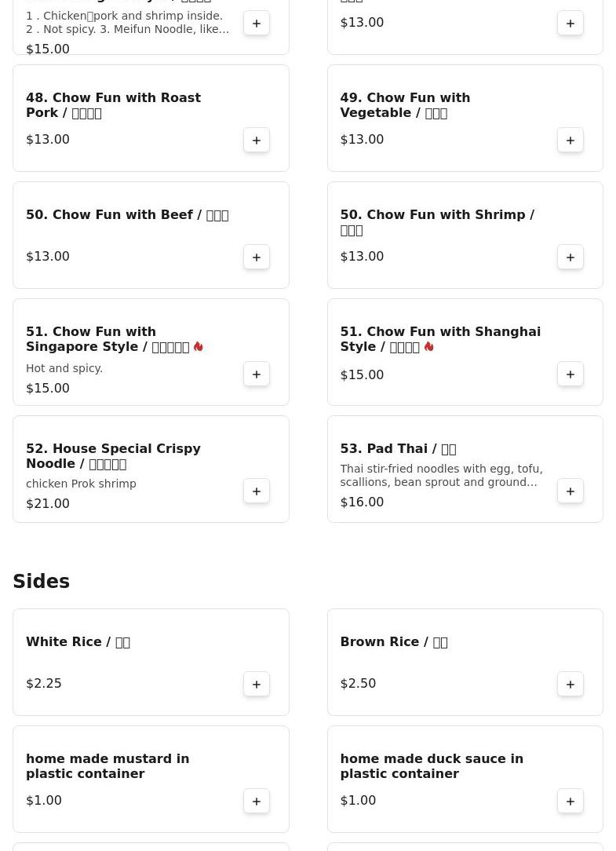Click Chow Fun with Shanghai Style spicy icon

[429, 346]
